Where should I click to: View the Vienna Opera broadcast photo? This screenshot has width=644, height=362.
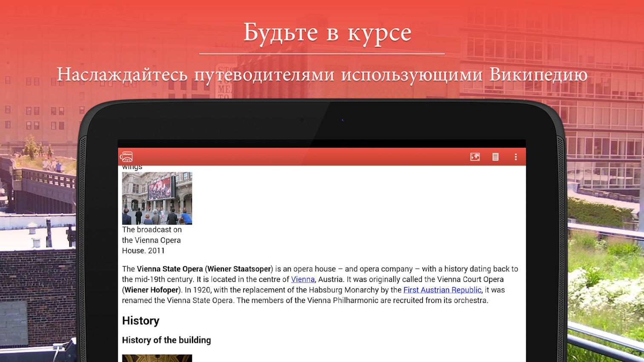click(157, 198)
